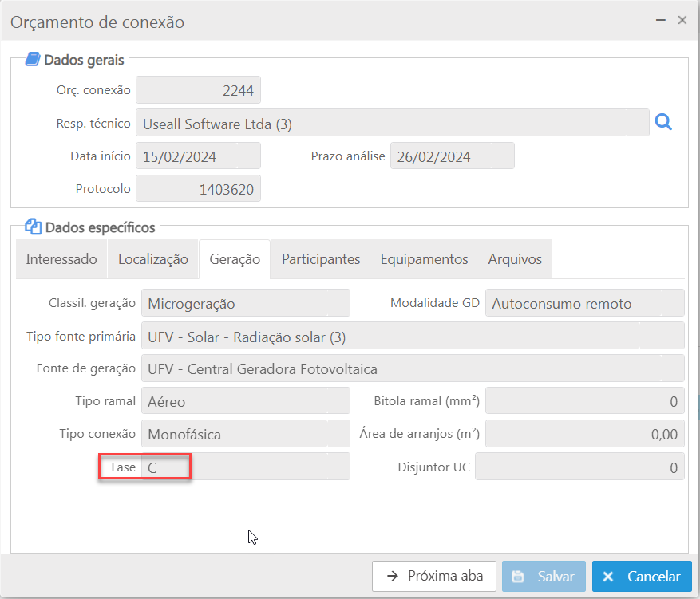Click the floppy disk icon on Salvar
Image resolution: width=700 pixels, height=599 pixels.
tap(518, 576)
